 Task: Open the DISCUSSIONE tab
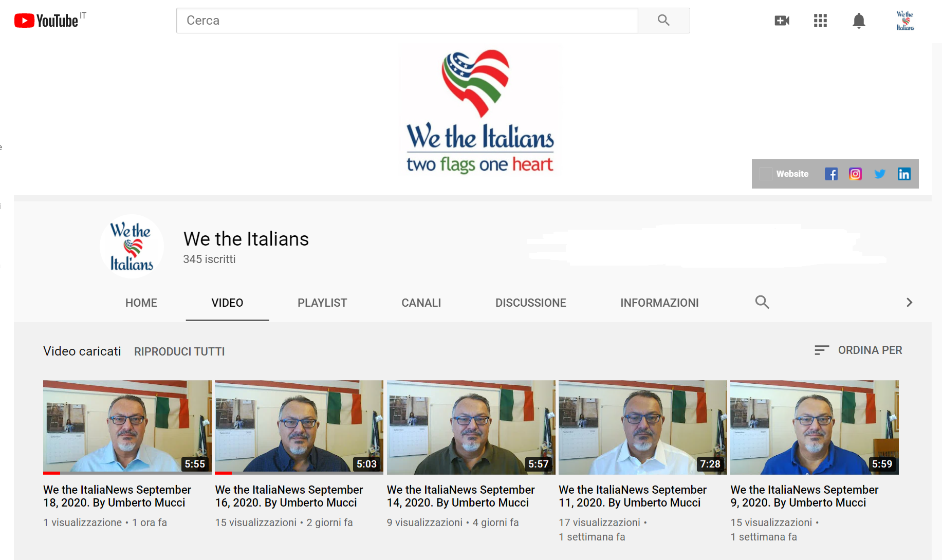pos(530,303)
